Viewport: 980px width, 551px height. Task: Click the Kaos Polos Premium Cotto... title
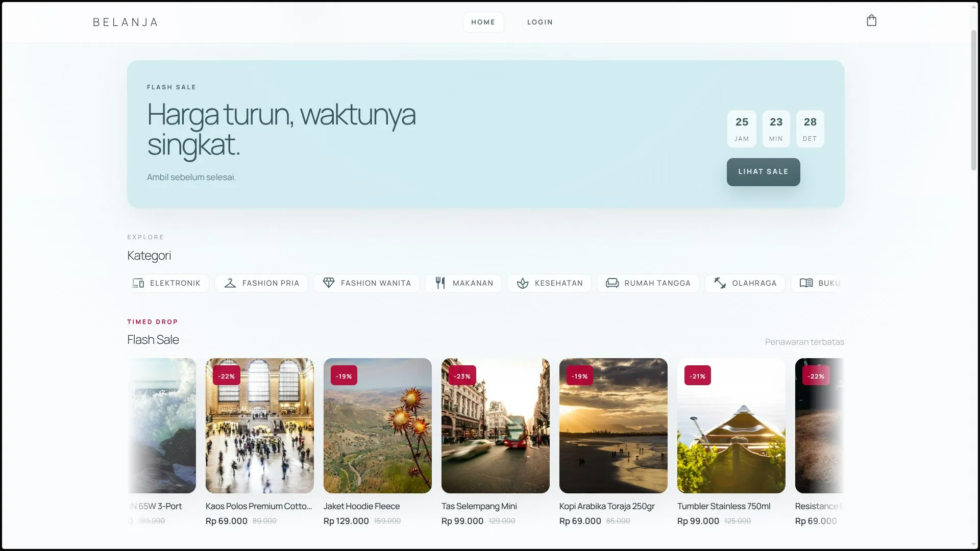tap(259, 506)
